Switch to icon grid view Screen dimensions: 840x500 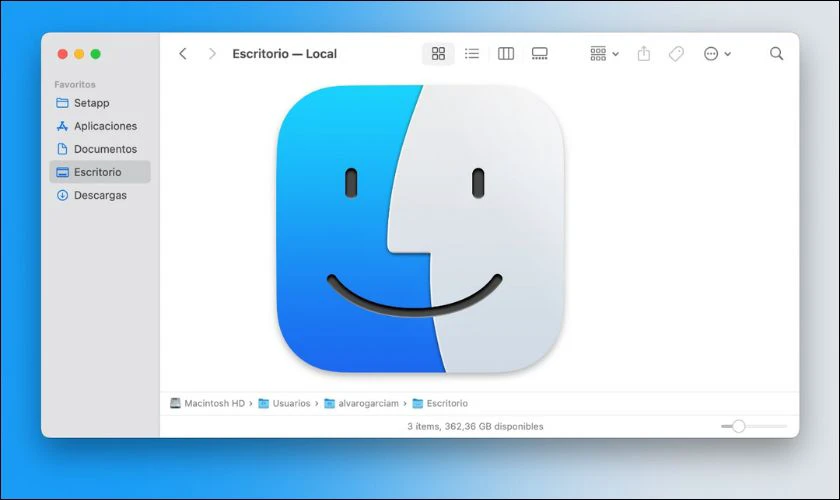(x=438, y=54)
